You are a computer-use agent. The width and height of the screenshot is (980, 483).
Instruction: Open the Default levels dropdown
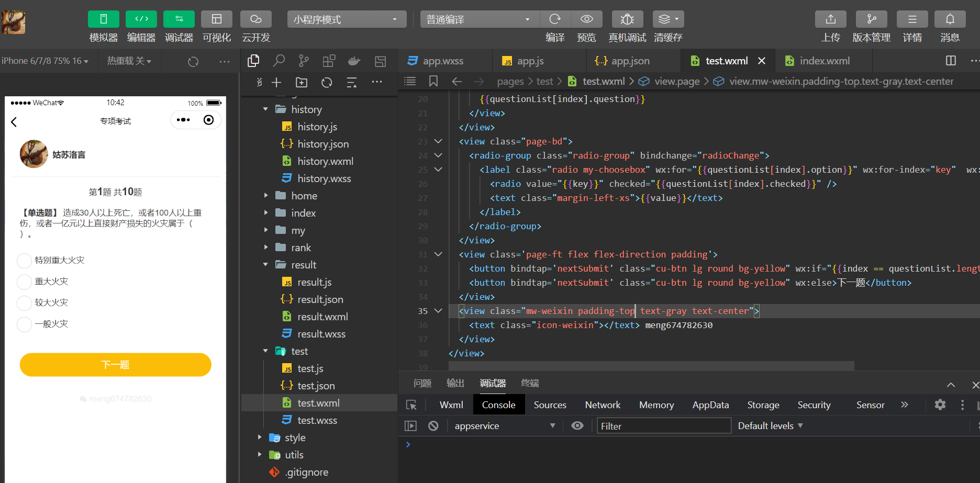(x=770, y=426)
